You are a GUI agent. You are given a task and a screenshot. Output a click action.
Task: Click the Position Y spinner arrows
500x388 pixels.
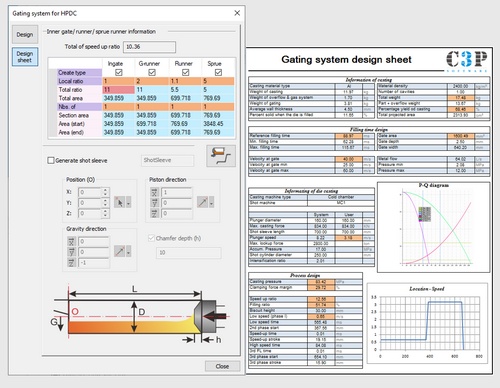click(105, 203)
